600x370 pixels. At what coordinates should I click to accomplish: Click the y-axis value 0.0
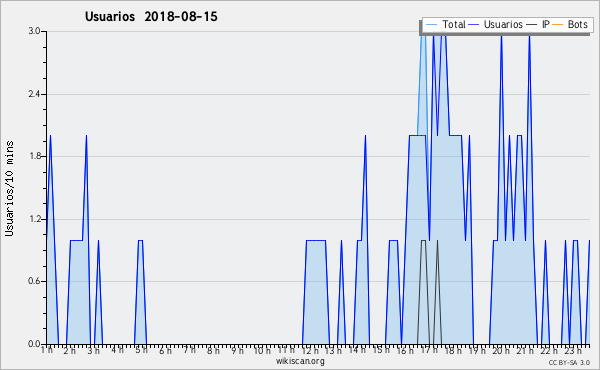[34, 344]
